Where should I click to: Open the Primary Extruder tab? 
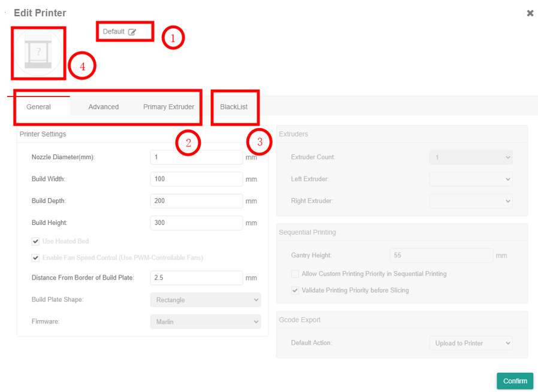(168, 107)
